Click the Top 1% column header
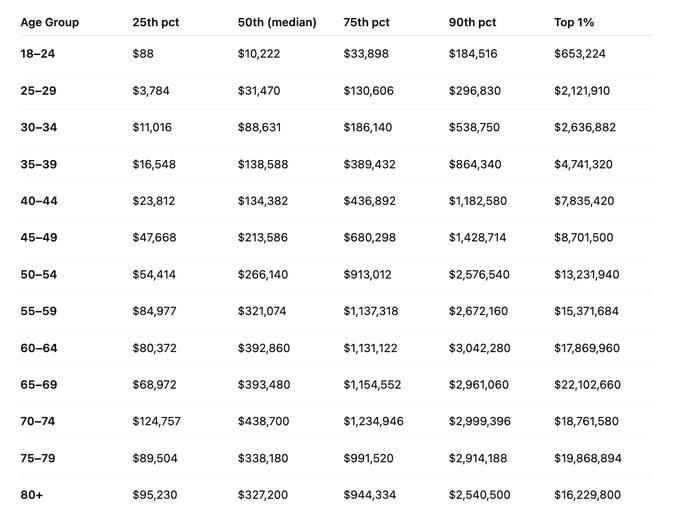Screen dimensions: 680x523 tap(577, 22)
